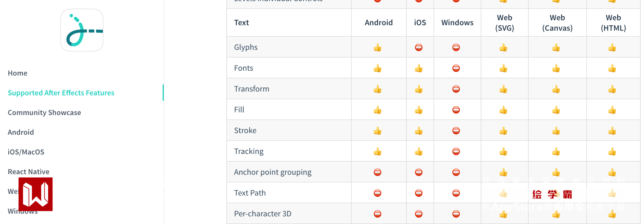Screen dimensions: 644x224
Task: Click thumbs-up icon for Tracking on iOS
Action: coord(419,152)
